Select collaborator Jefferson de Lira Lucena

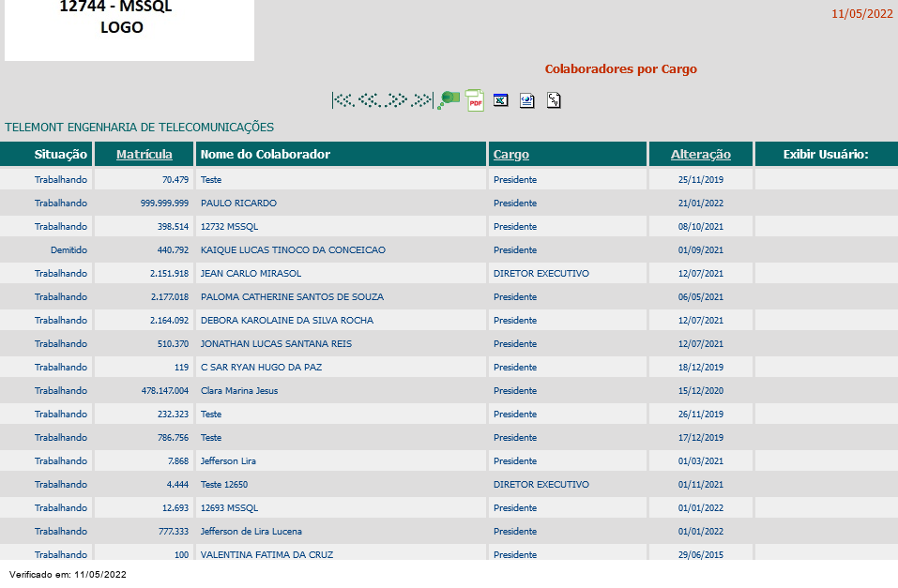coord(251,532)
